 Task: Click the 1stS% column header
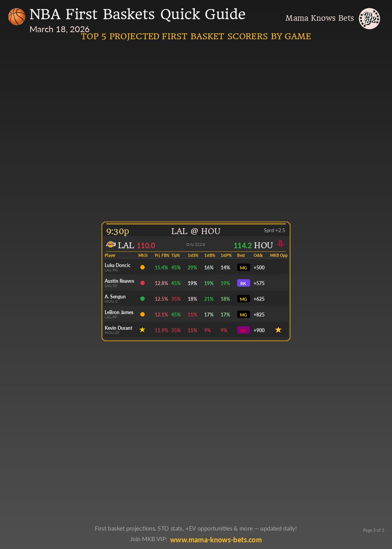tap(193, 255)
